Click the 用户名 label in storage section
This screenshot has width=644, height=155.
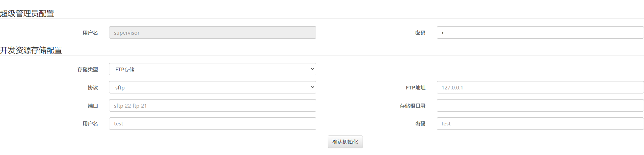90,124
